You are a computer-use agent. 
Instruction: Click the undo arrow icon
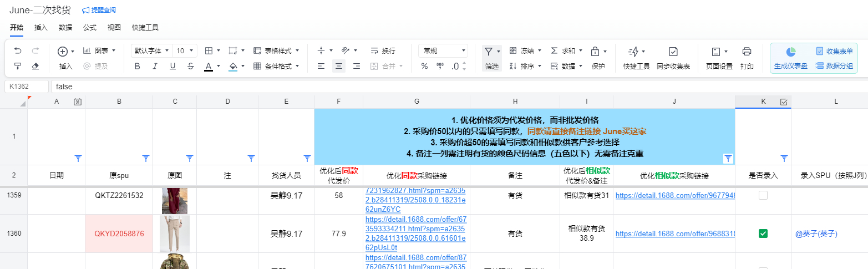pos(18,51)
